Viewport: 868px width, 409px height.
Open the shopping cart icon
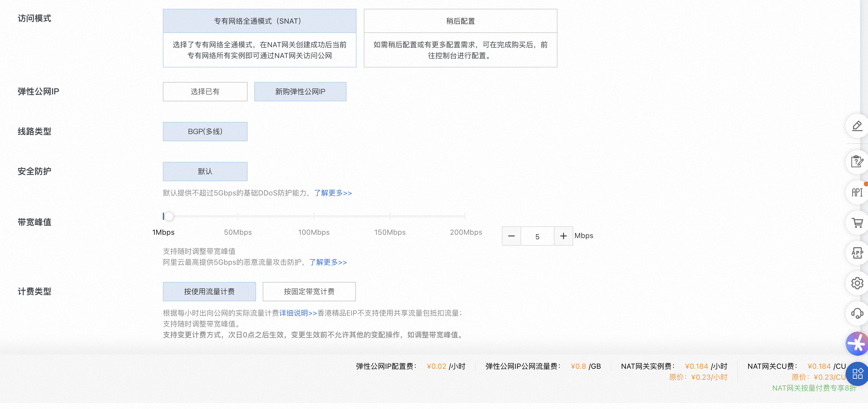click(x=857, y=223)
